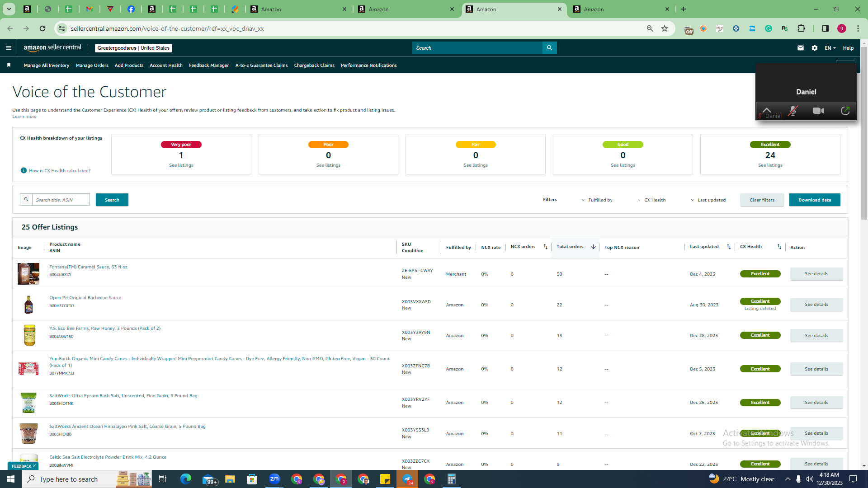Image resolution: width=868 pixels, height=488 pixels.
Task: Open Chrome profile avatar
Action: click(x=842, y=28)
